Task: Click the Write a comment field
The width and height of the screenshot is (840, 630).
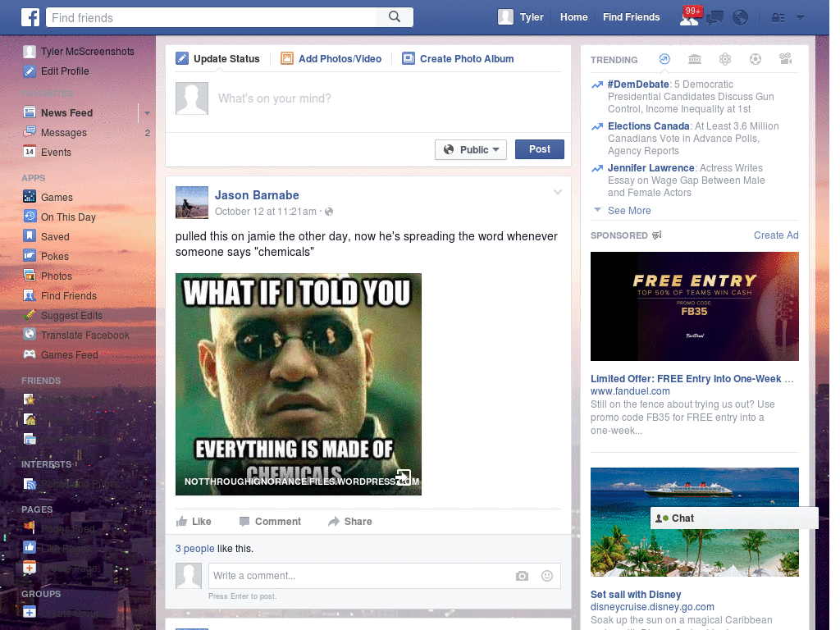Action: click(359, 576)
